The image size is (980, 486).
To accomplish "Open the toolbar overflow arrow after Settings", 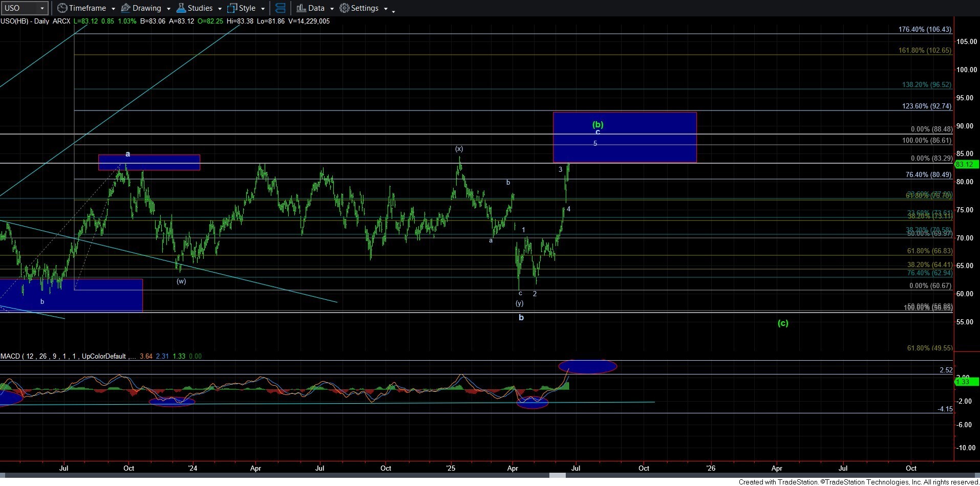I will (393, 11).
